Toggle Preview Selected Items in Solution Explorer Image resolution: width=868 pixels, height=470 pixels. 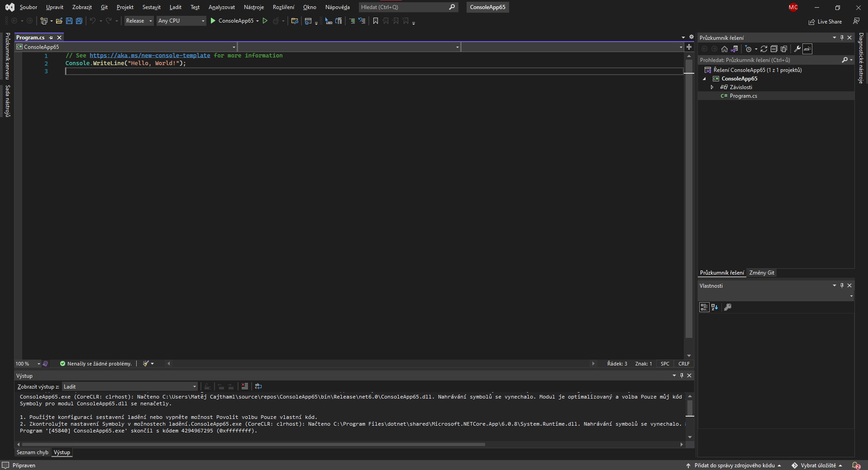808,49
